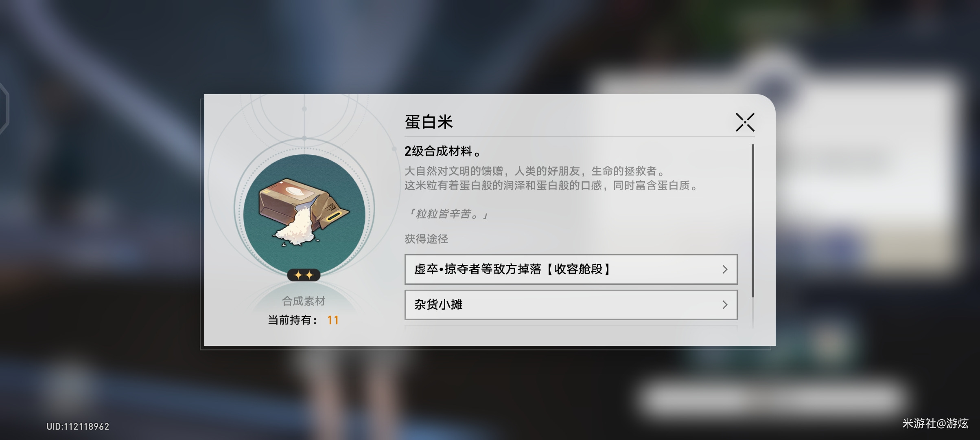The image size is (980, 440).
Task: Click the UID:112118962 label
Action: [x=78, y=427]
